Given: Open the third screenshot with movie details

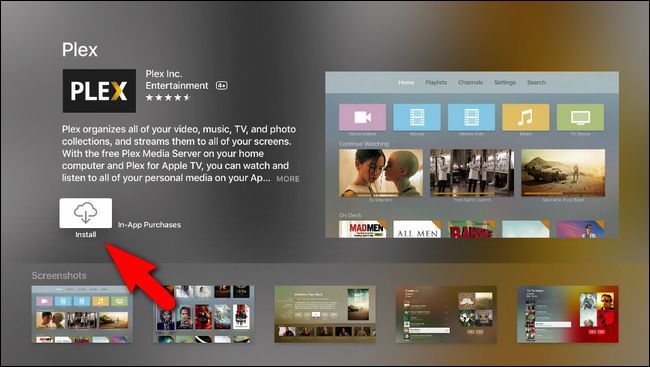Looking at the screenshot, I should (x=325, y=314).
